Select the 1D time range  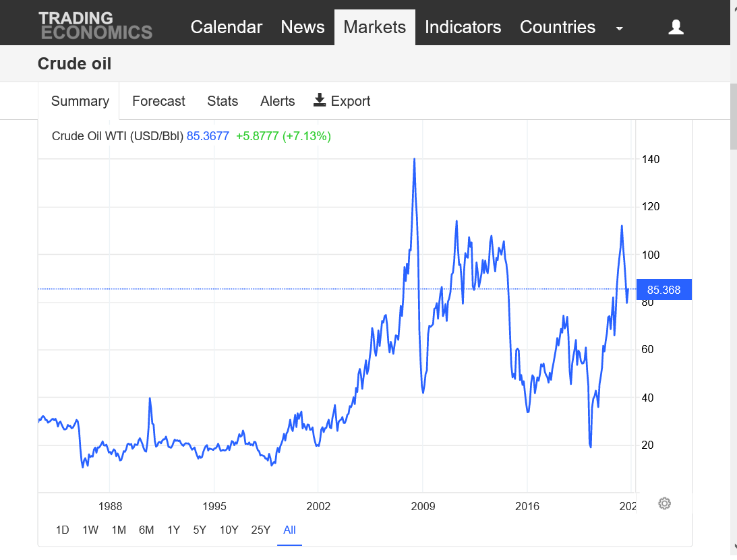pos(62,530)
